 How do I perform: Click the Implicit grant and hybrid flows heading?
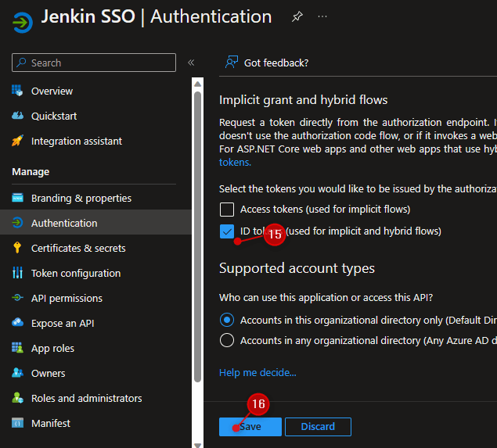(x=304, y=100)
